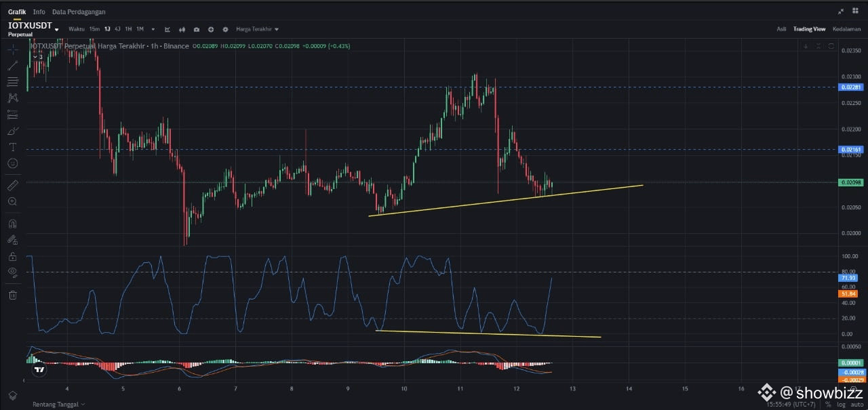Select the brush drawing tool

(12, 131)
